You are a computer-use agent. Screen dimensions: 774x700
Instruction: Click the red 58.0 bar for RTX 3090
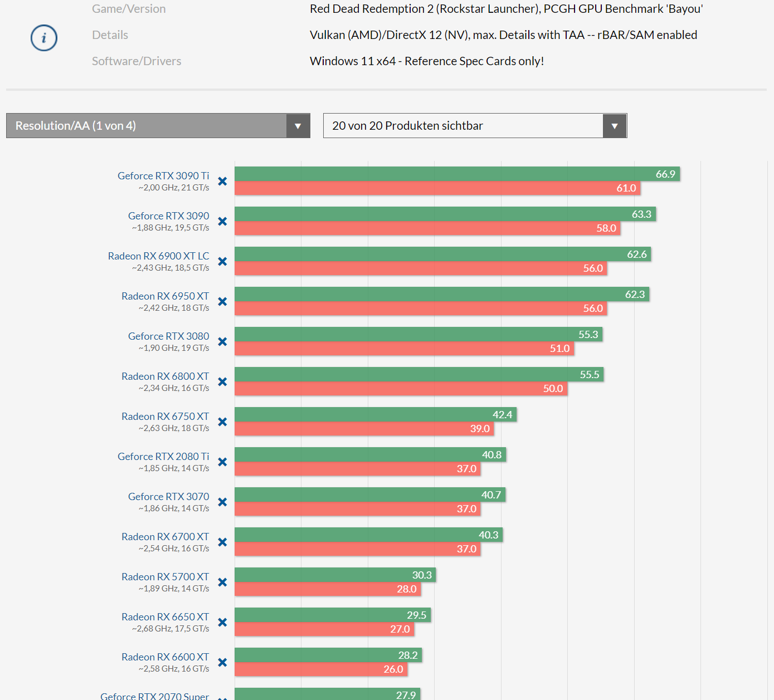pyautogui.click(x=427, y=228)
